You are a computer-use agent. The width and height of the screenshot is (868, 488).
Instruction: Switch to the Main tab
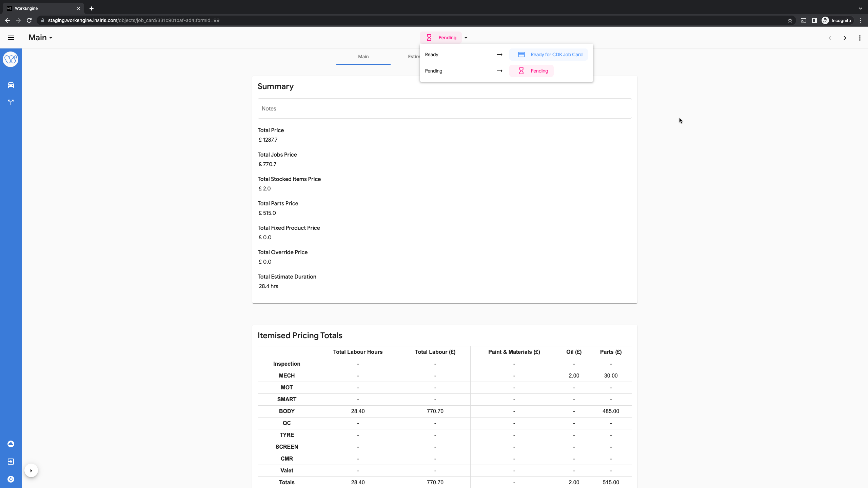click(x=363, y=57)
